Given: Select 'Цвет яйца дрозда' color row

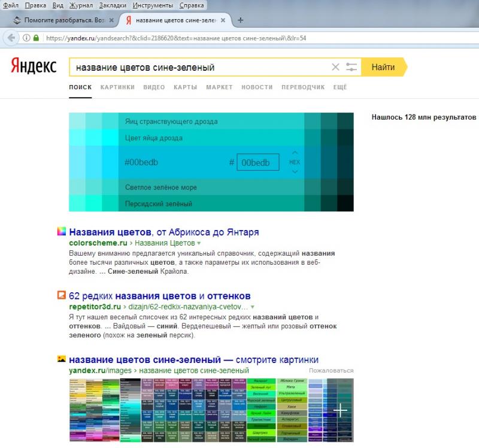Looking at the screenshot, I should point(211,138).
